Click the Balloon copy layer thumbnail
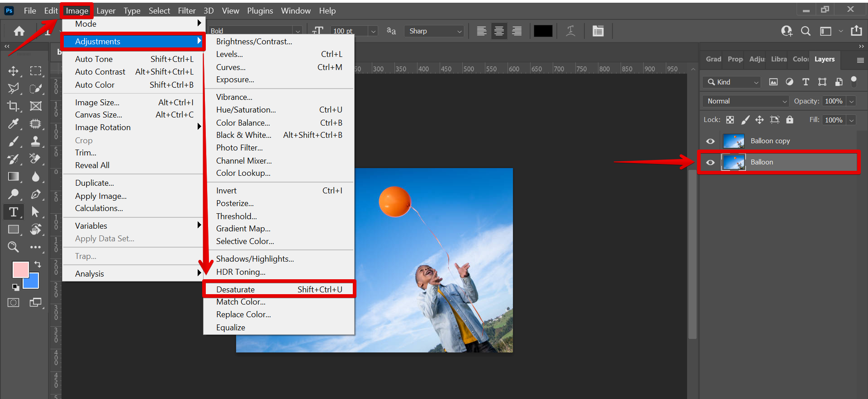Image resolution: width=868 pixels, height=399 pixels. point(733,141)
